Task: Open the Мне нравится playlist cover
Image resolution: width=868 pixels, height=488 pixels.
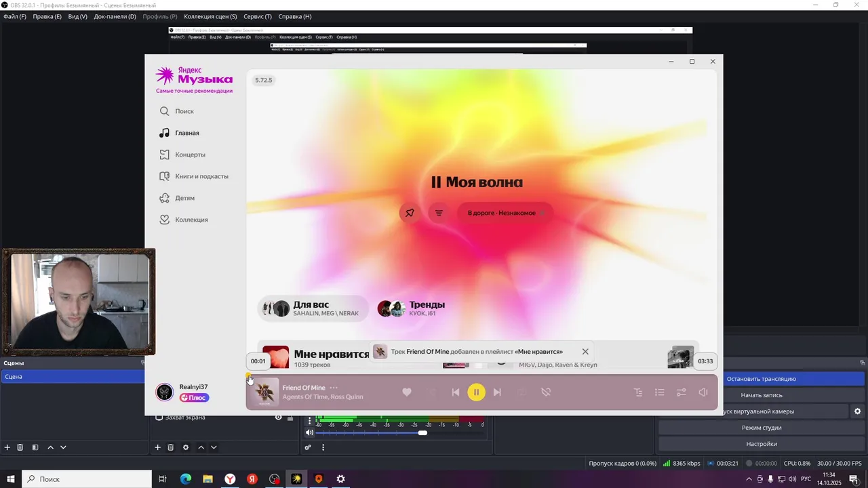Action: [x=275, y=357]
